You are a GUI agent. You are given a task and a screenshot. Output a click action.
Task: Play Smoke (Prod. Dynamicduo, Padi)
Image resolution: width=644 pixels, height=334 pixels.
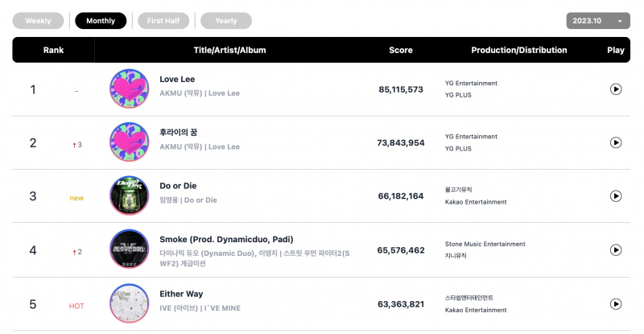coord(615,249)
